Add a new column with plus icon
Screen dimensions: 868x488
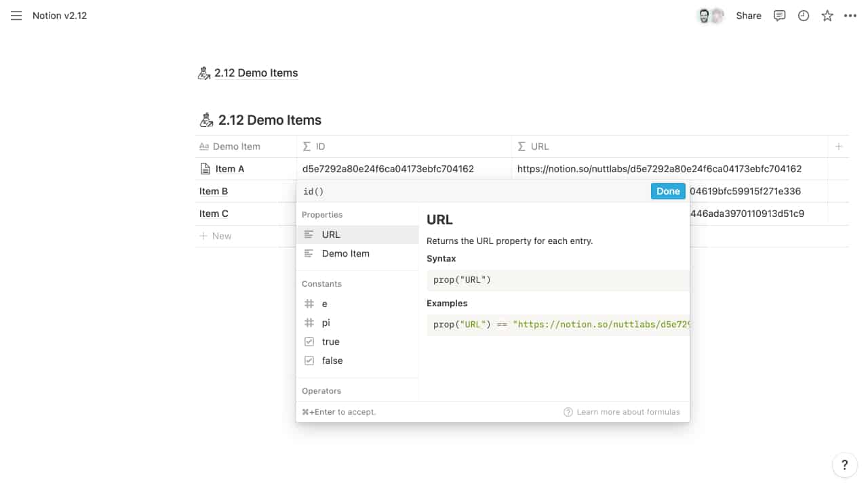point(839,146)
